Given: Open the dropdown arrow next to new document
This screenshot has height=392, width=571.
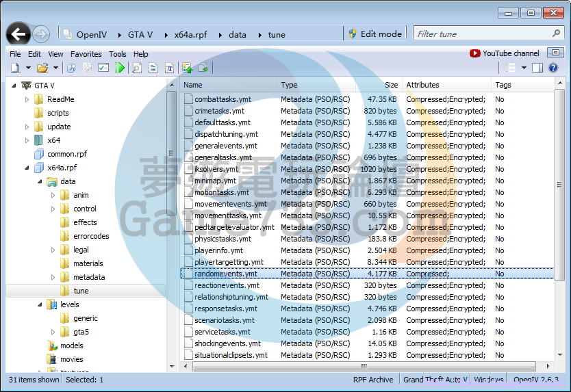Looking at the screenshot, I should tap(28, 68).
